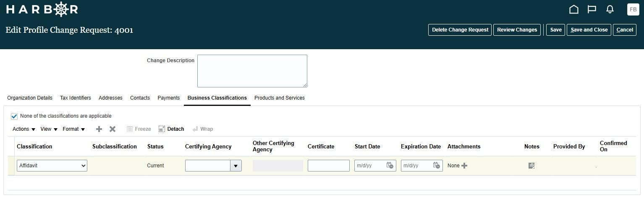
Task: Click the Notes column header
Action: 531,147
